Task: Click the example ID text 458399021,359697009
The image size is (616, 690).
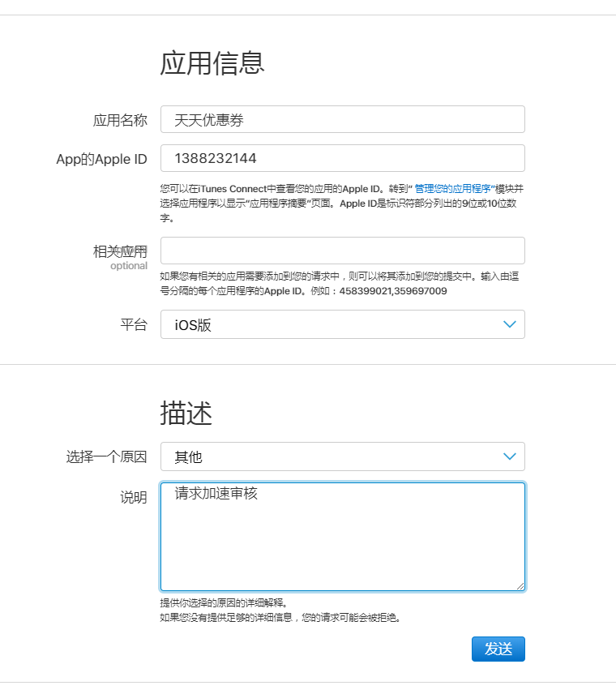Action: coord(393,291)
